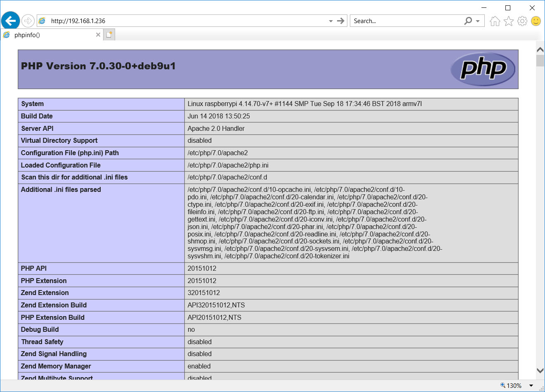Click the PHP API label
This screenshot has width=545, height=392.
point(33,269)
